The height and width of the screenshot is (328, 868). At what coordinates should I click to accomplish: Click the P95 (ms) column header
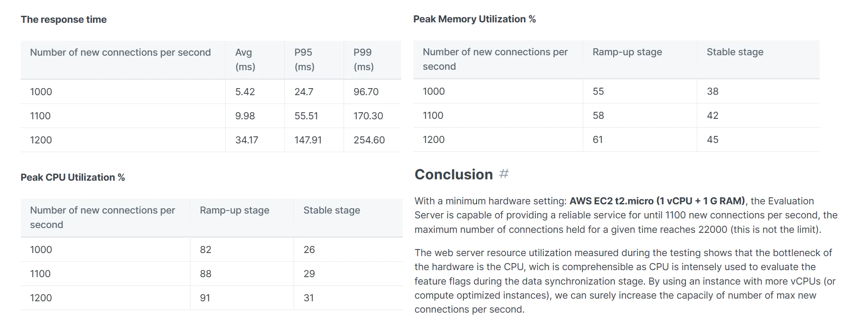coord(314,60)
